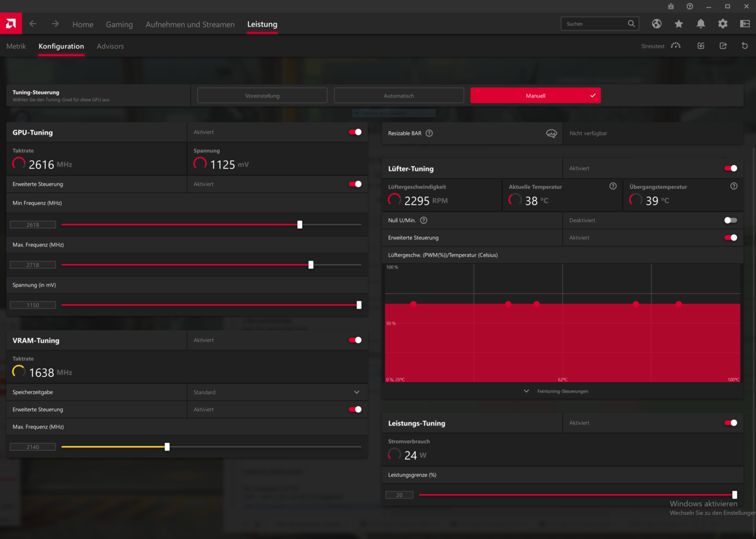Disable the GPU-Tuning toggle
Image resolution: width=756 pixels, height=539 pixels.
coord(355,132)
